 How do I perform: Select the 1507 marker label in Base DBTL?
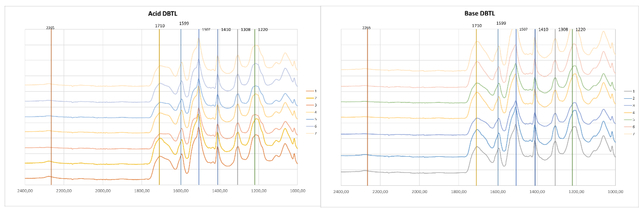click(x=524, y=30)
